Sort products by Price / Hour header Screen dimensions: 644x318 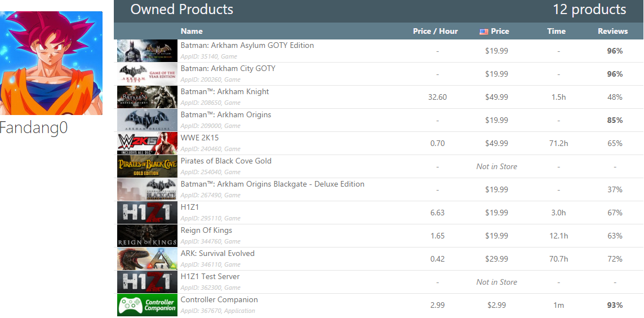coord(436,31)
